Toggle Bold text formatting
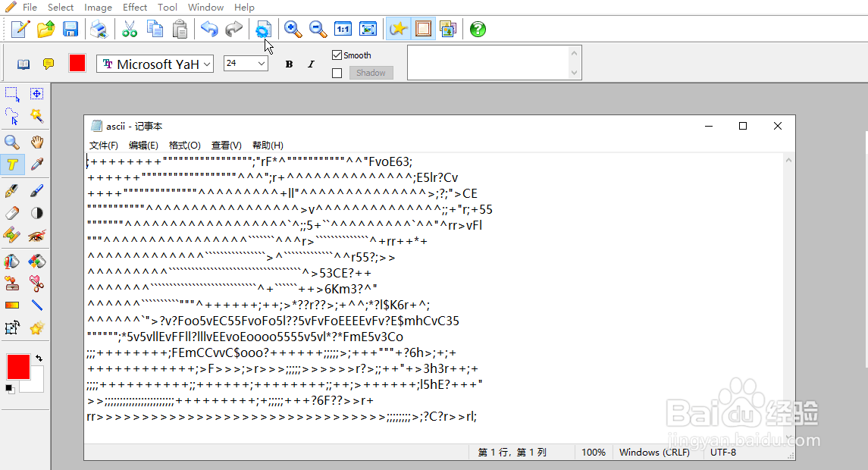Image resolution: width=868 pixels, height=470 pixels. [289, 64]
